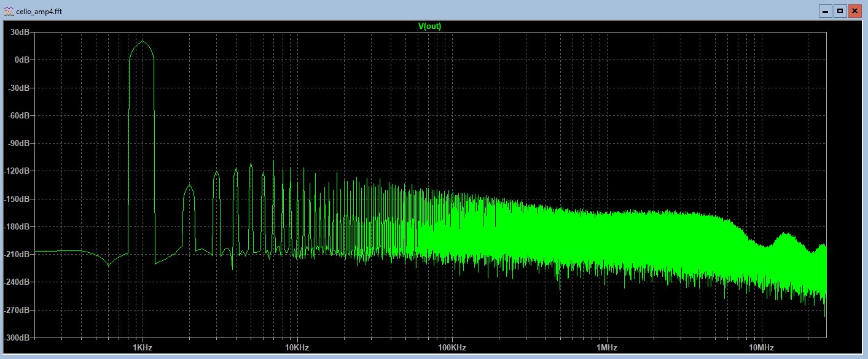Close the cello_amp4.fft window
Screen dimensions: 868x359
(854, 10)
